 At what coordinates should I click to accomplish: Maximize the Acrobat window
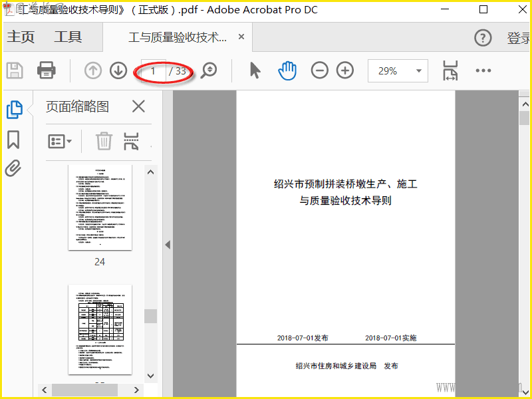pyautogui.click(x=483, y=9)
